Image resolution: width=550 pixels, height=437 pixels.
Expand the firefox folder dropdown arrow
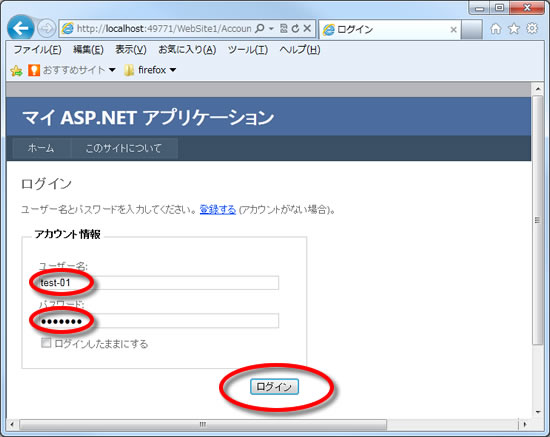[173, 70]
